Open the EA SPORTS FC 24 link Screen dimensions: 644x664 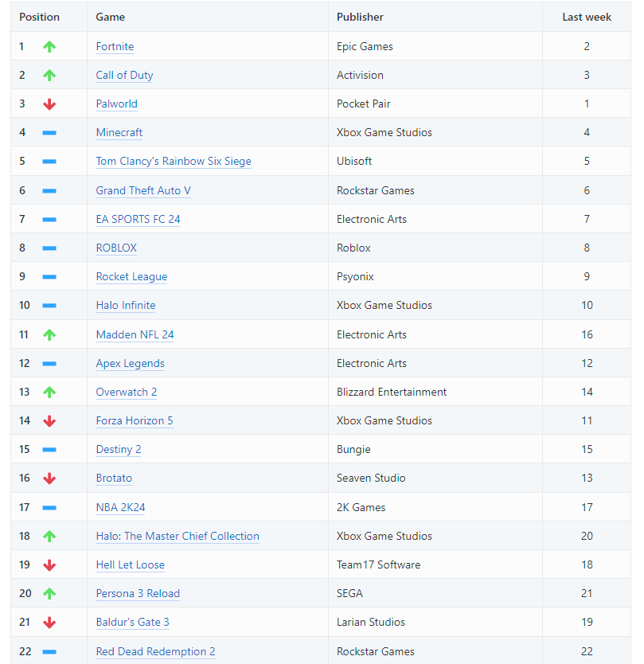coord(138,220)
